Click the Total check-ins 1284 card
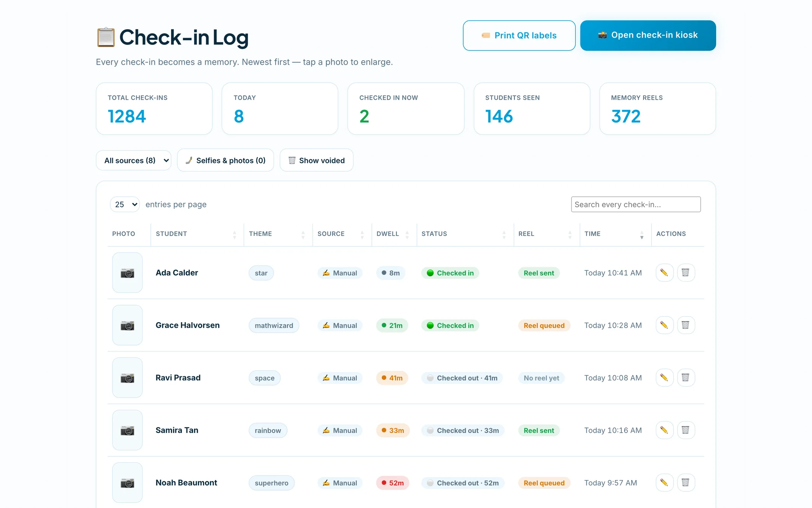This screenshot has height=508, width=812. tap(154, 109)
